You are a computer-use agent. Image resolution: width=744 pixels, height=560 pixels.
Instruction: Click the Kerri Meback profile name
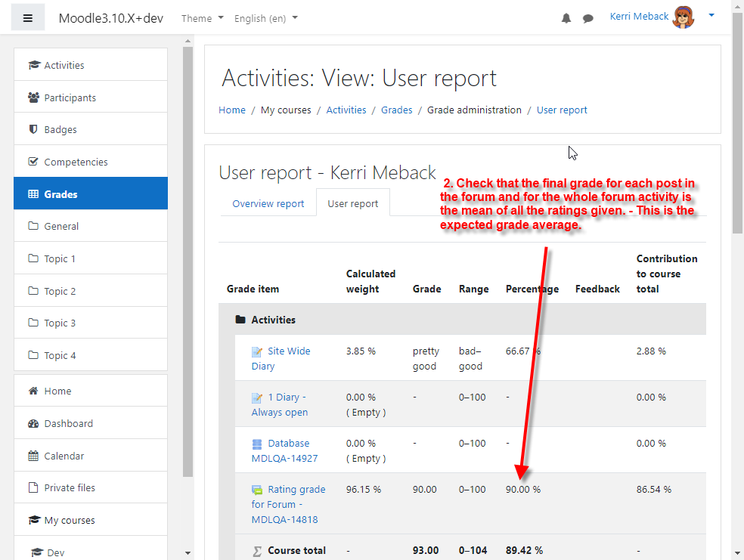639,17
